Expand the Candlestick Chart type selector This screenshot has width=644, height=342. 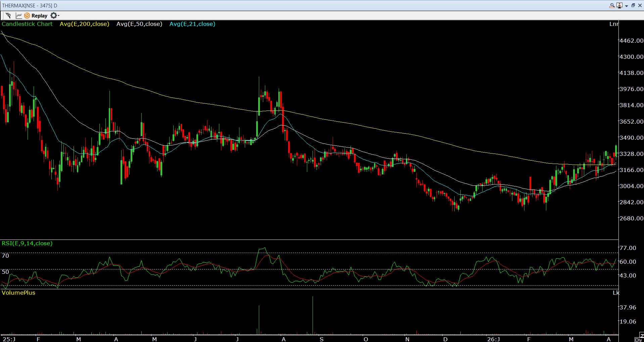tap(27, 24)
